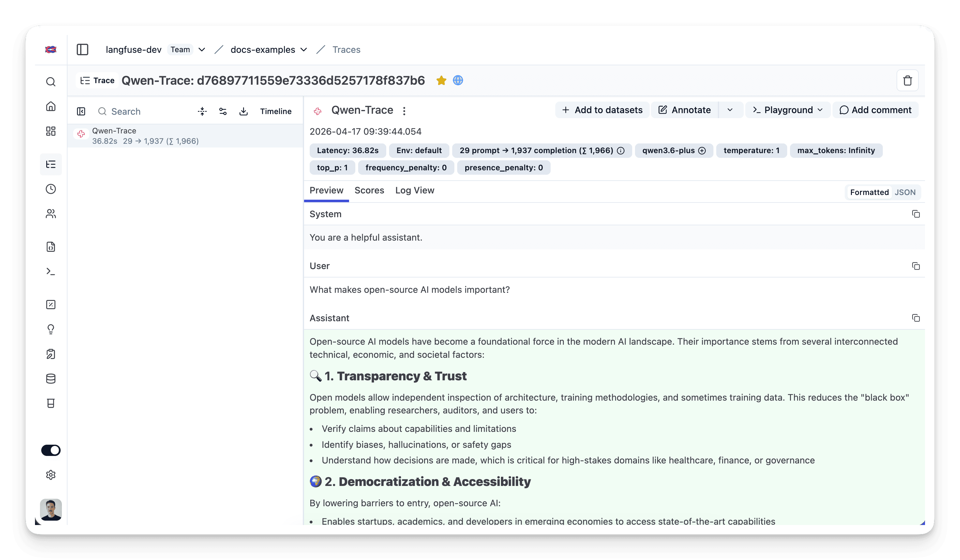Click Add to datasets button
960x560 pixels.
602,110
